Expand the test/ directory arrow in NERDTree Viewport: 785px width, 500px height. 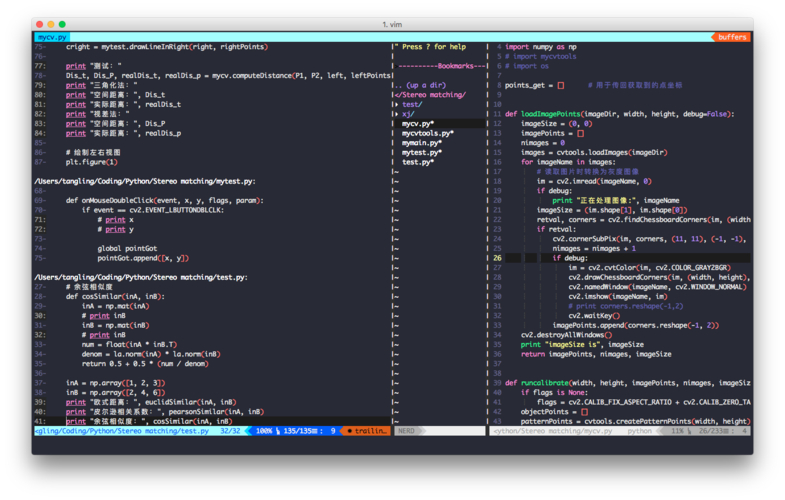pyautogui.click(x=397, y=104)
